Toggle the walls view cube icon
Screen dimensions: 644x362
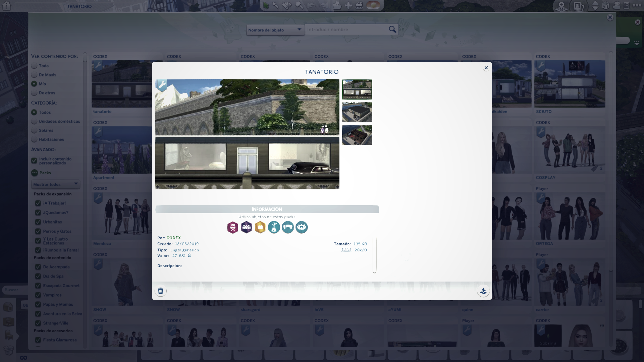pyautogui.click(x=606, y=6)
